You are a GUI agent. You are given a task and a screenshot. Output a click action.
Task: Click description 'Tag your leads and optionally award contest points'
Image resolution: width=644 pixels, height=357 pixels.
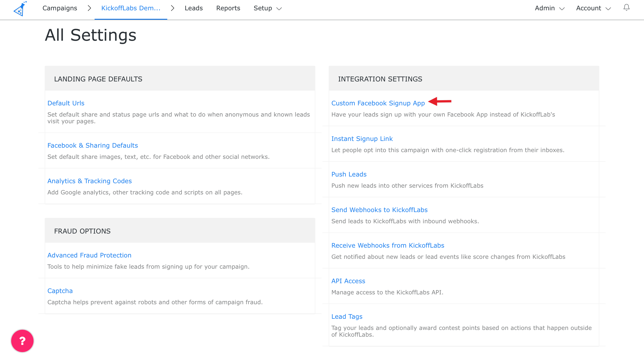462,331
